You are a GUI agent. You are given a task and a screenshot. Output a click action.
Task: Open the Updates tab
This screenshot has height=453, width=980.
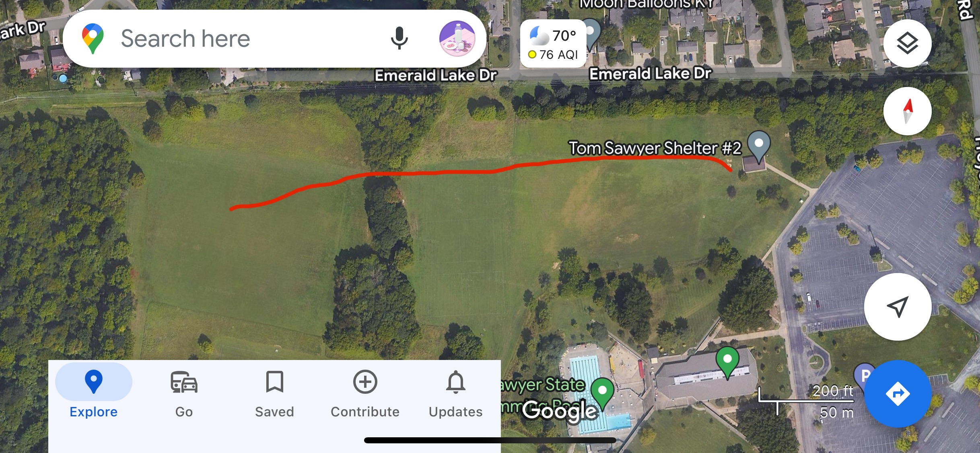pyautogui.click(x=455, y=394)
